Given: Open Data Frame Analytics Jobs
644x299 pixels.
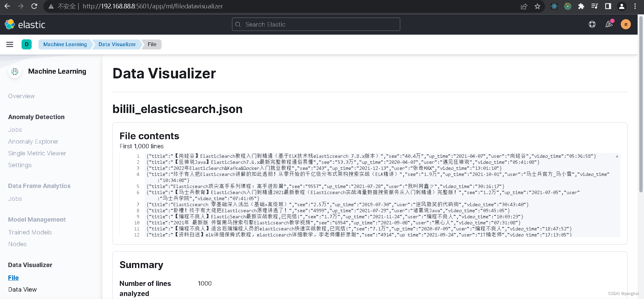Looking at the screenshot, I should [x=15, y=199].
